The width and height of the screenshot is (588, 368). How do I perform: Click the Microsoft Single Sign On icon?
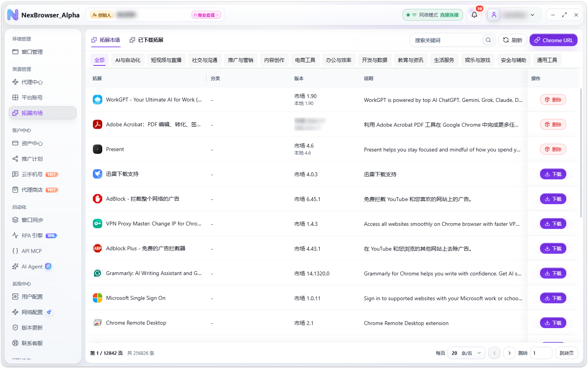tap(98, 298)
